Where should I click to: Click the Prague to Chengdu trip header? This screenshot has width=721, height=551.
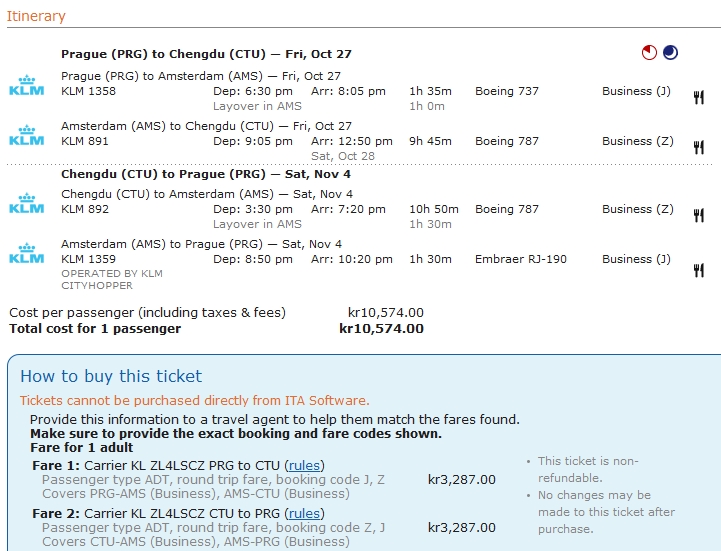(206, 54)
